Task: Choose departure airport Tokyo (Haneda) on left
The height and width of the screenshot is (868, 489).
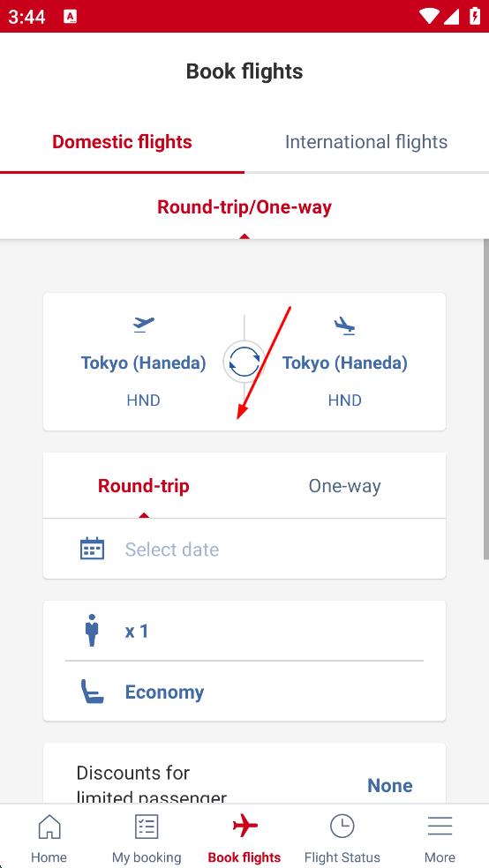Action: (x=143, y=363)
